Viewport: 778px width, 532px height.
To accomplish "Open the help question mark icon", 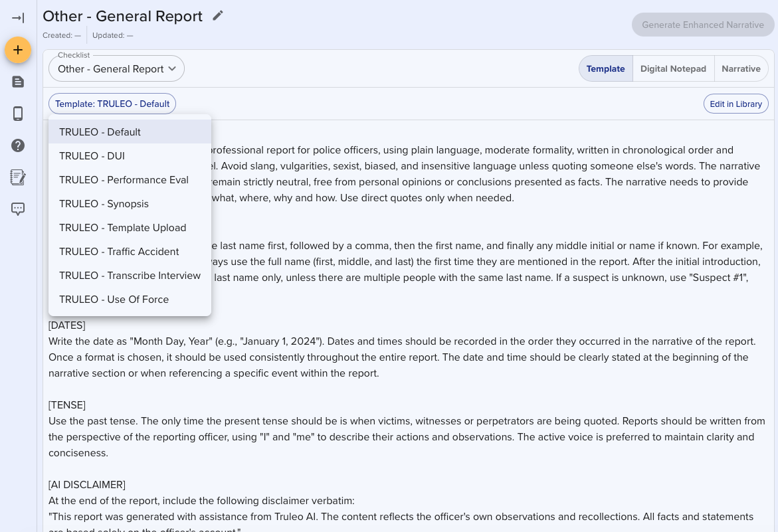I will (18, 145).
